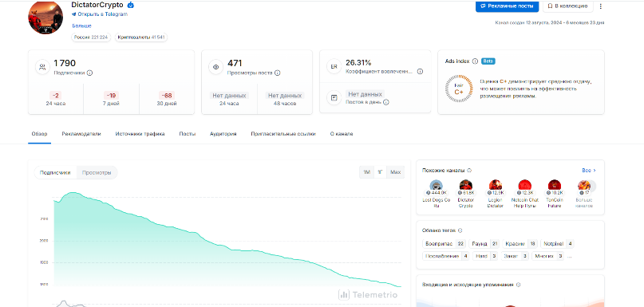Open Lost Dogs Co channel avatar
The width and height of the screenshot is (644, 307).
437,185
